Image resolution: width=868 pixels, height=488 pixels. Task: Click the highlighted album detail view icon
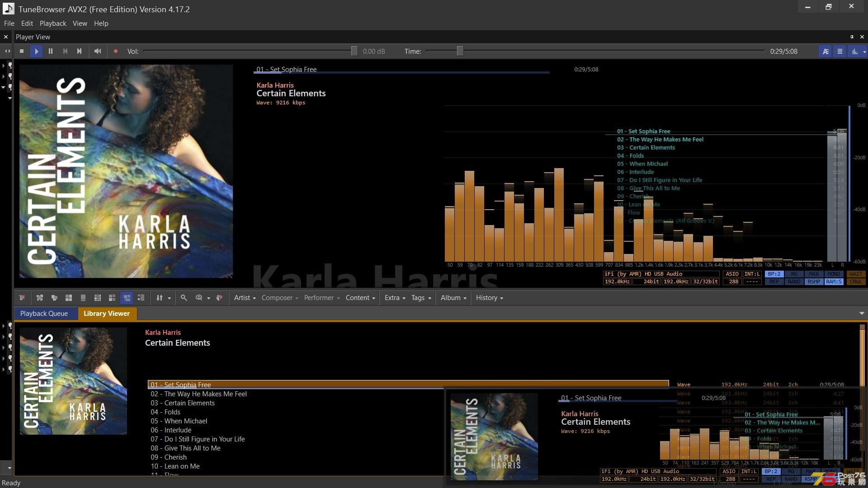point(127,298)
